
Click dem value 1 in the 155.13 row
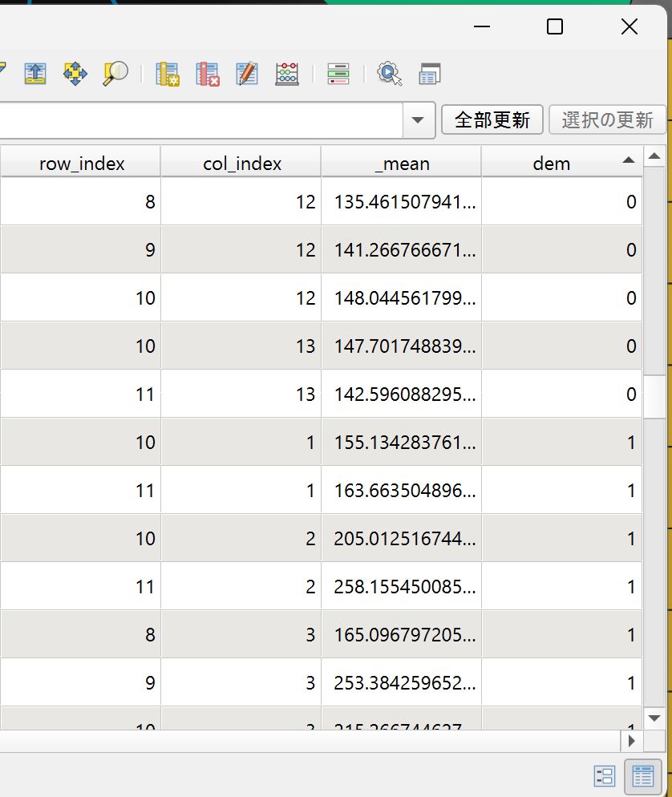(x=561, y=443)
